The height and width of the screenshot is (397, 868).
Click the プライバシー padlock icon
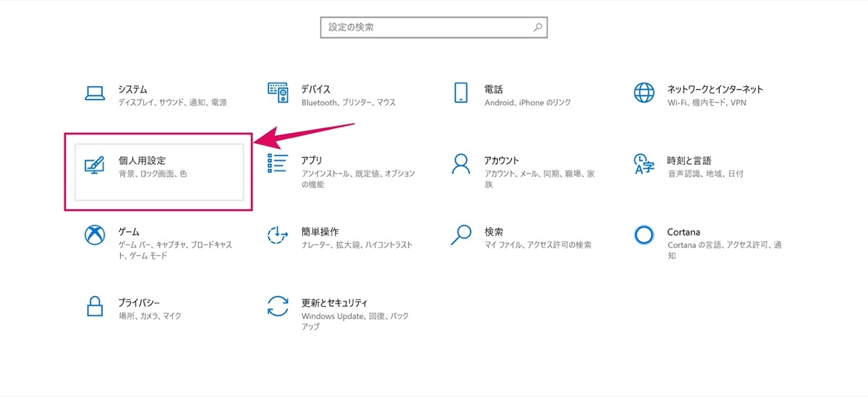[95, 305]
